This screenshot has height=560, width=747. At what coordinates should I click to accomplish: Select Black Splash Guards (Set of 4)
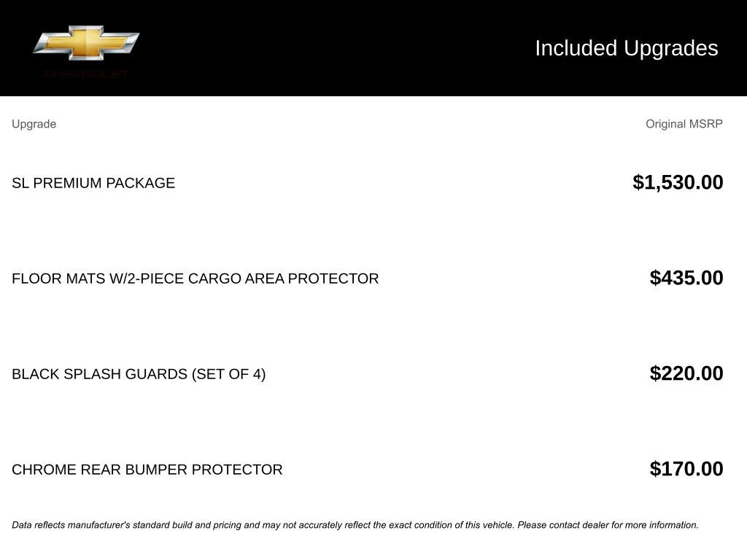tap(139, 374)
